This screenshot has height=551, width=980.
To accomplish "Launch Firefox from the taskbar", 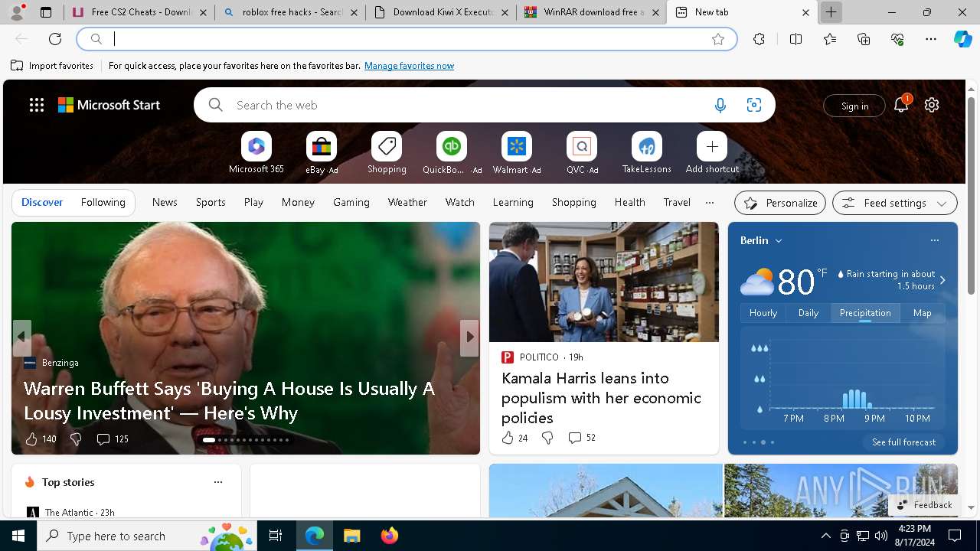I will pos(390,536).
